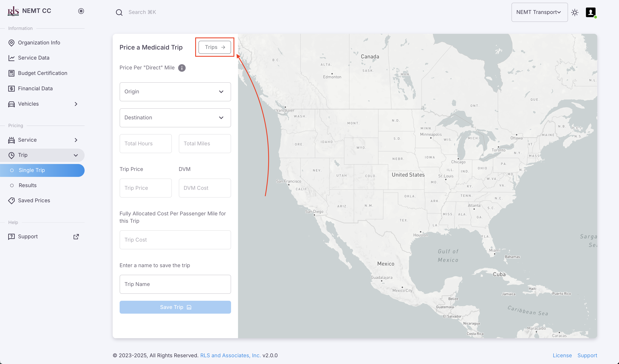Open the Origin dropdown
619x364 pixels.
tap(175, 92)
